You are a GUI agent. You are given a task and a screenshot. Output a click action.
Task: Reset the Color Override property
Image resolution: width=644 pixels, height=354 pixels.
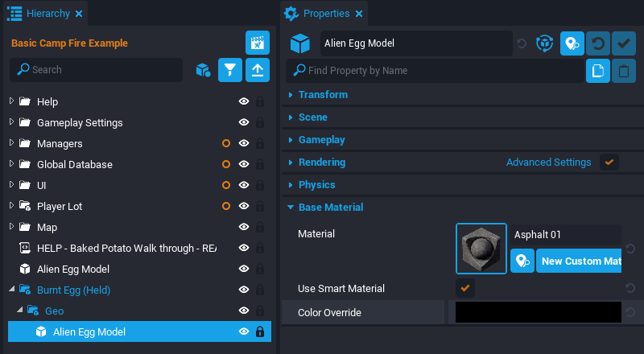(630, 312)
